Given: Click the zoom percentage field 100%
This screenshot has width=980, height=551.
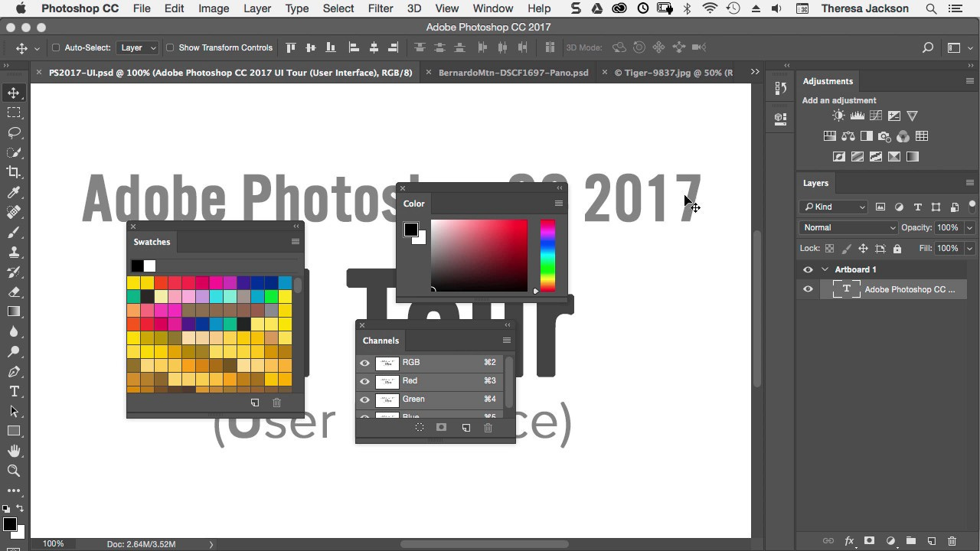Looking at the screenshot, I should point(54,544).
